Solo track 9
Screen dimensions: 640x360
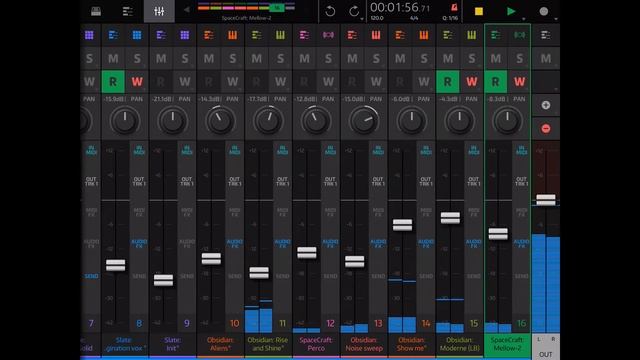[x=185, y=58]
